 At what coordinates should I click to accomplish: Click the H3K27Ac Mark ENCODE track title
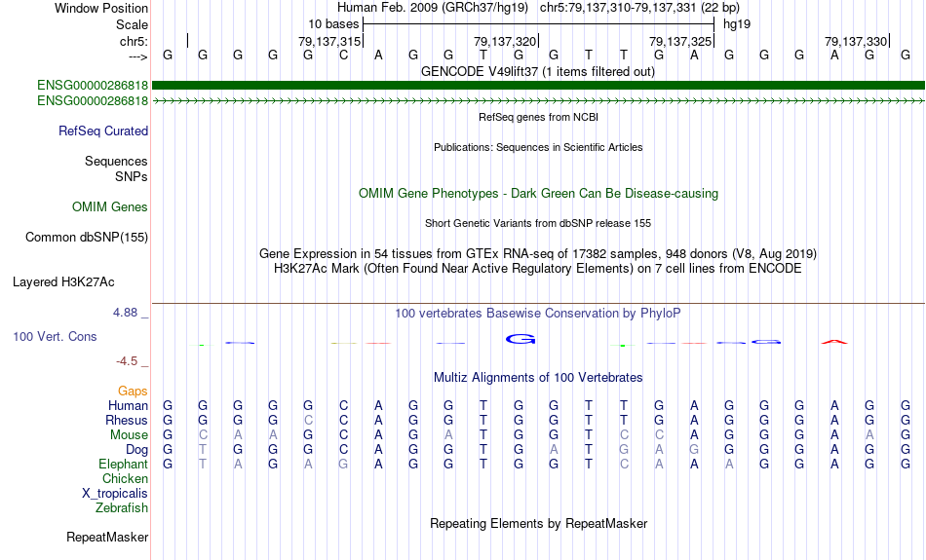click(x=538, y=269)
